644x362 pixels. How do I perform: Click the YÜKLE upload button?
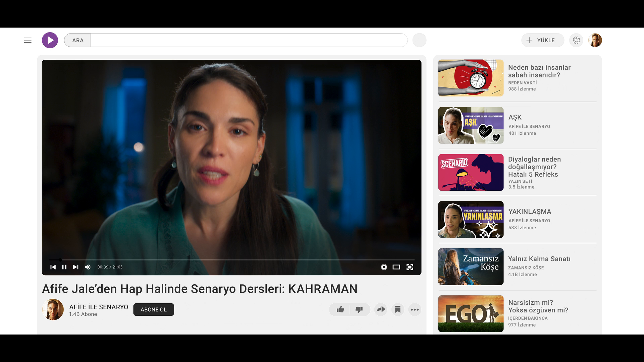542,40
